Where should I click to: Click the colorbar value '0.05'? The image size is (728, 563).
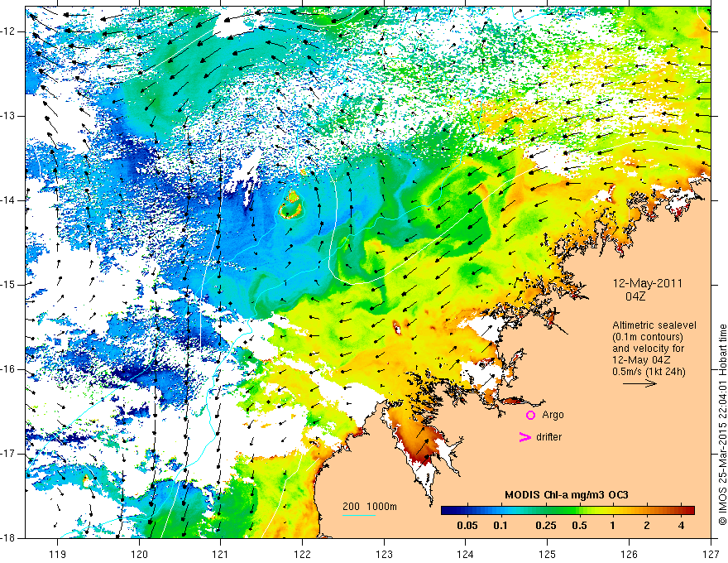click(x=467, y=526)
